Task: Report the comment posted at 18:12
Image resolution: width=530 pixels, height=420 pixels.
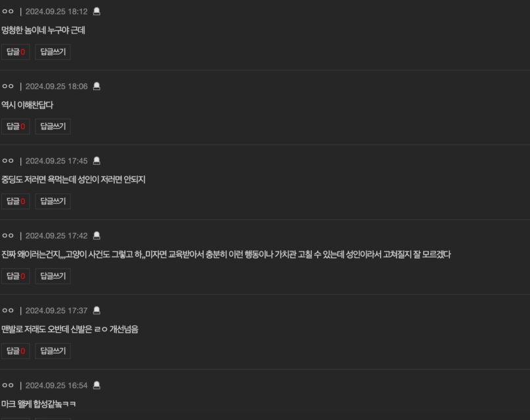Action: click(97, 11)
